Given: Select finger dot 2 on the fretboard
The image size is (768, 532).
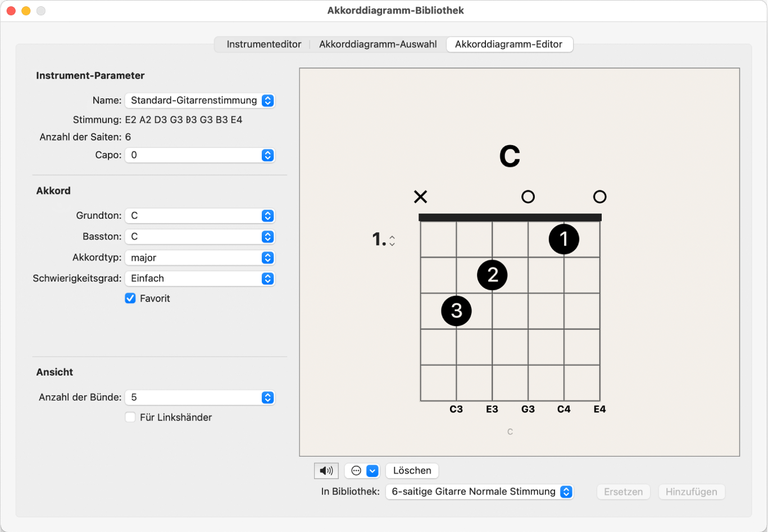Looking at the screenshot, I should pos(492,275).
